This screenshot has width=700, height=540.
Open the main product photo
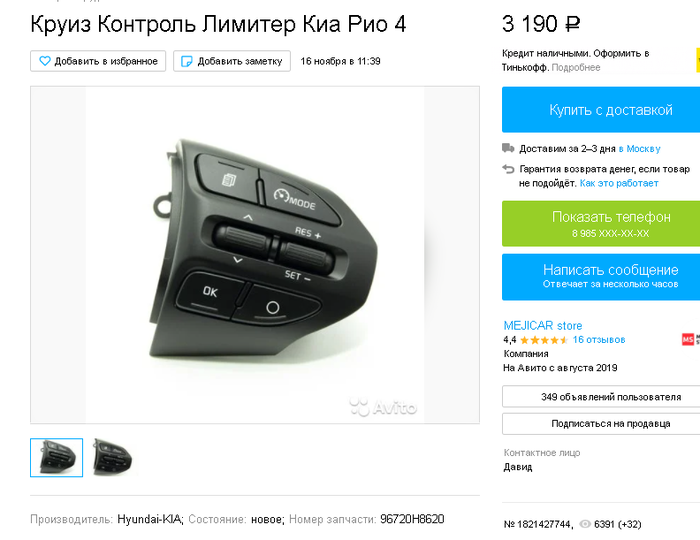(x=255, y=255)
